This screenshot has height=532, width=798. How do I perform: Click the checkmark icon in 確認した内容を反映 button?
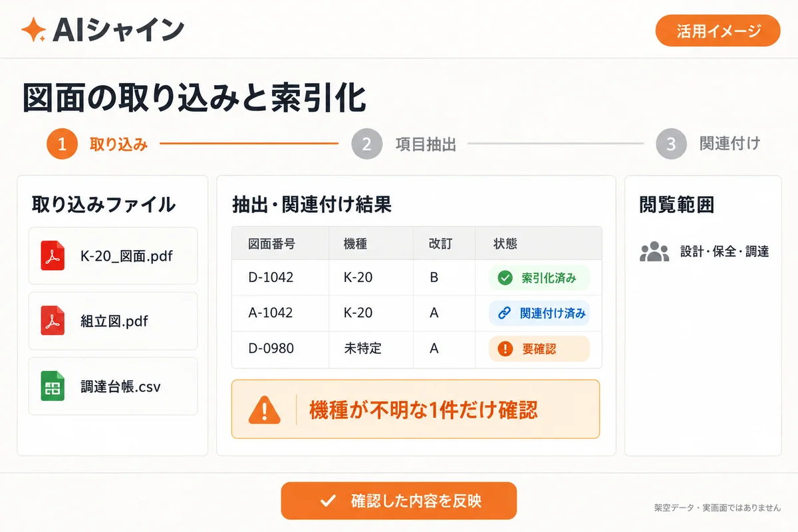click(x=327, y=501)
